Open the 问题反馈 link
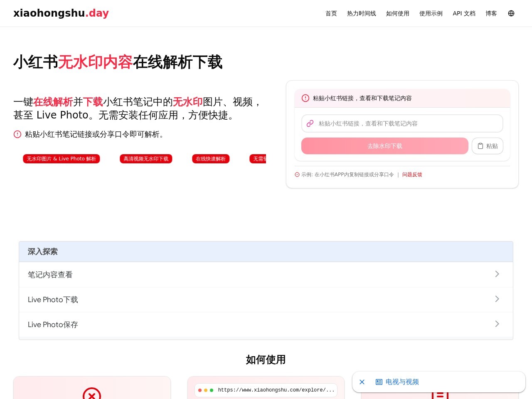 pyautogui.click(x=412, y=175)
